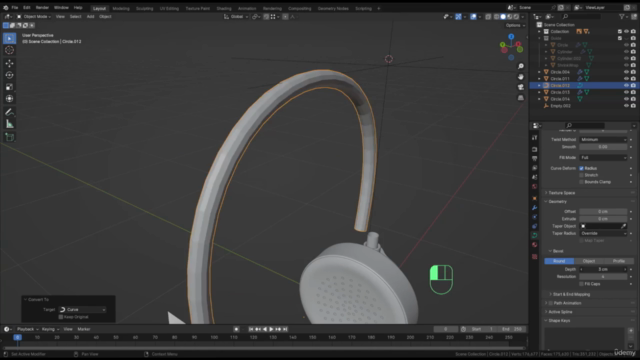Click the outliner filter funnel icon
Image resolution: width=640 pixels, height=360 pixels.
[x=622, y=17]
